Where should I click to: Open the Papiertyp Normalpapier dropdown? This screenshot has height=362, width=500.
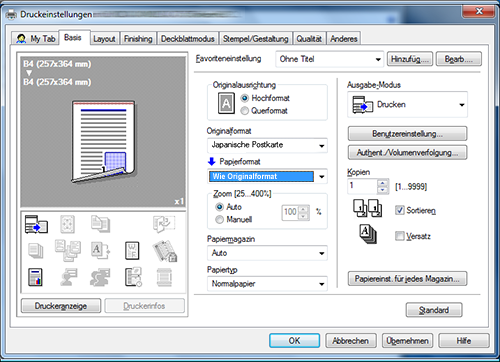pyautogui.click(x=267, y=284)
